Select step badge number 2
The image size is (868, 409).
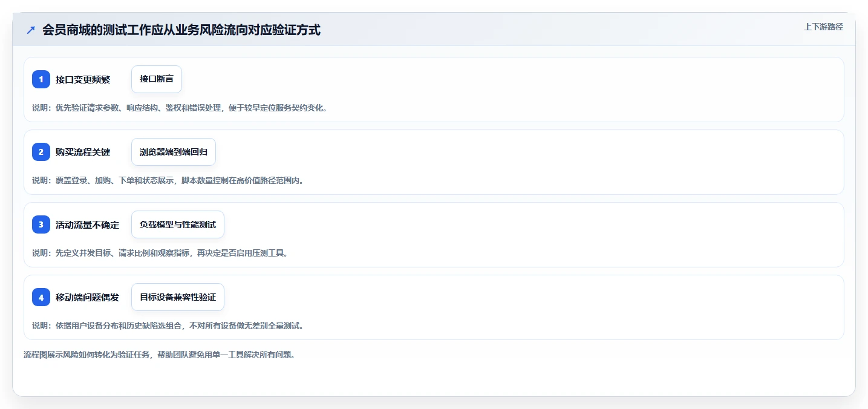pyautogui.click(x=41, y=152)
